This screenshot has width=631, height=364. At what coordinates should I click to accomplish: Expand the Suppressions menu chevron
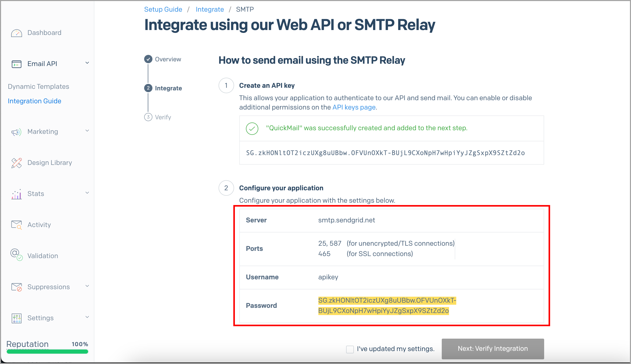click(87, 286)
